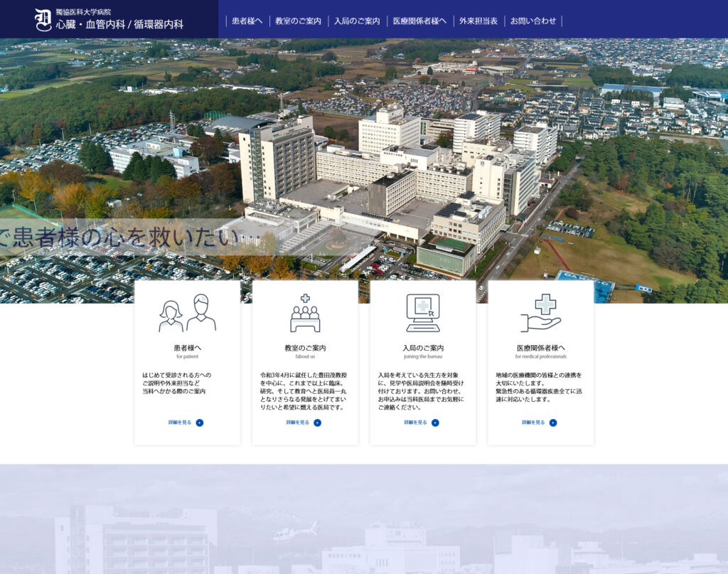Click the arrow circle in 患者様へ card
The height and width of the screenshot is (574, 728).
click(x=200, y=422)
